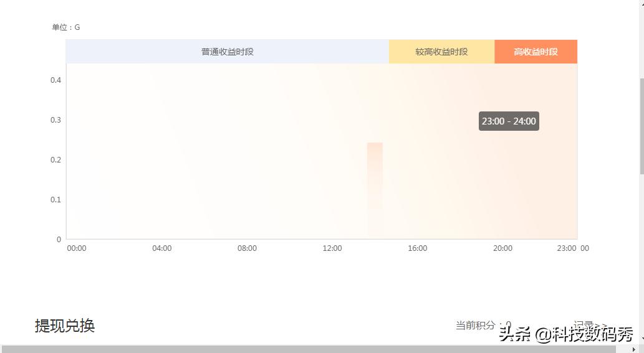Click the horizontal scrollbar at bottom
644x353 pixels.
(x=308, y=349)
